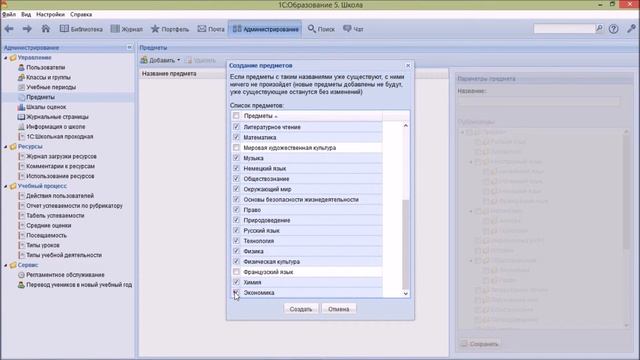Toggle the Экономика checkbox
This screenshot has width=640, height=360.
(x=236, y=292)
